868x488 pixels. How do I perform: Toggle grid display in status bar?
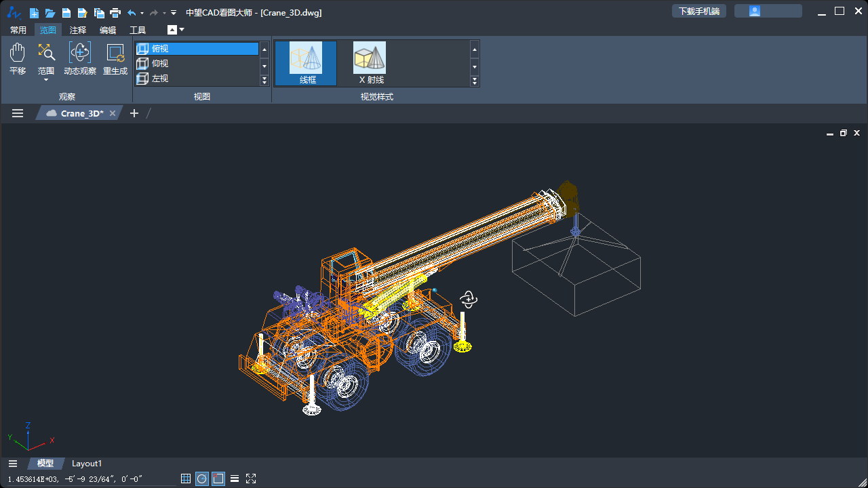click(186, 479)
